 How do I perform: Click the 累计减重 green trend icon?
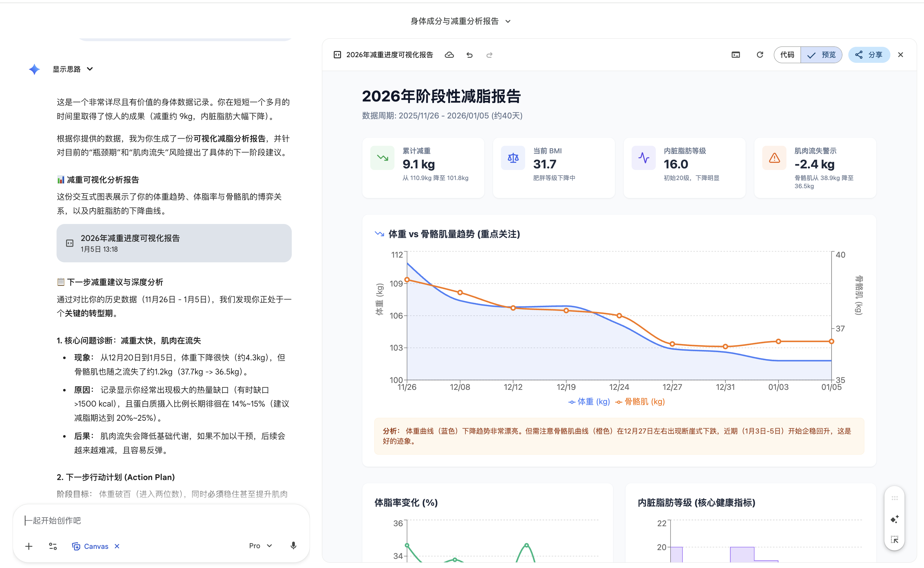(x=382, y=158)
